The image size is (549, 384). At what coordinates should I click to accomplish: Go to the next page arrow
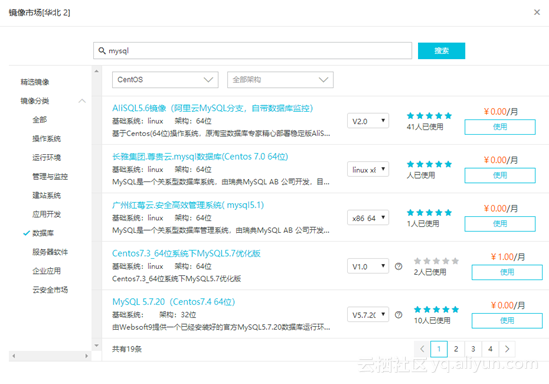coord(507,349)
